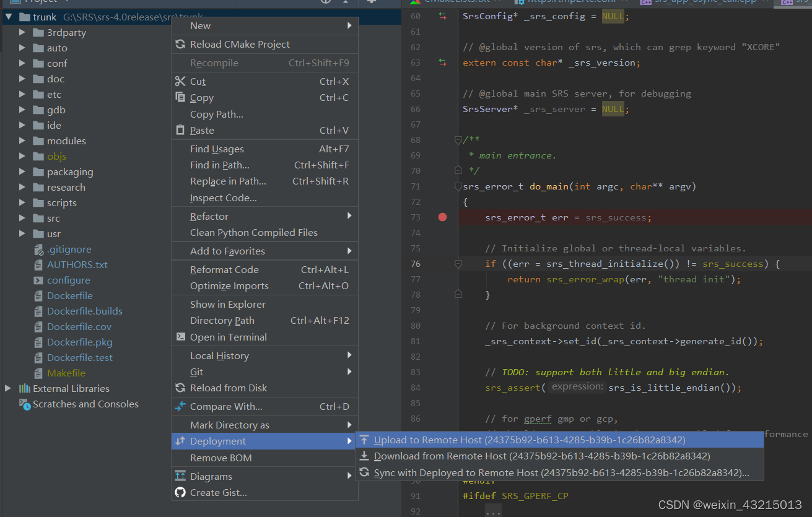Click the breakpoint red dot on line 73
The width and height of the screenshot is (812, 517).
(442, 217)
